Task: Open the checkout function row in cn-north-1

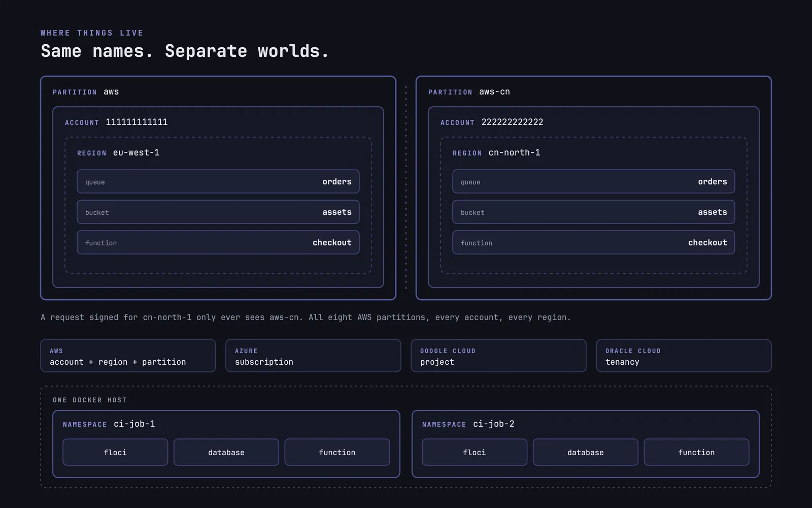Action: [594, 242]
